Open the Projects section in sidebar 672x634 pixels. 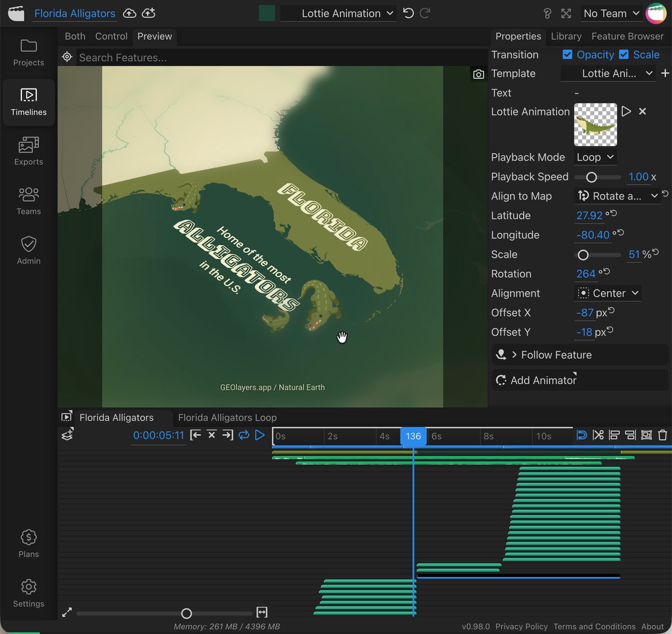point(29,53)
